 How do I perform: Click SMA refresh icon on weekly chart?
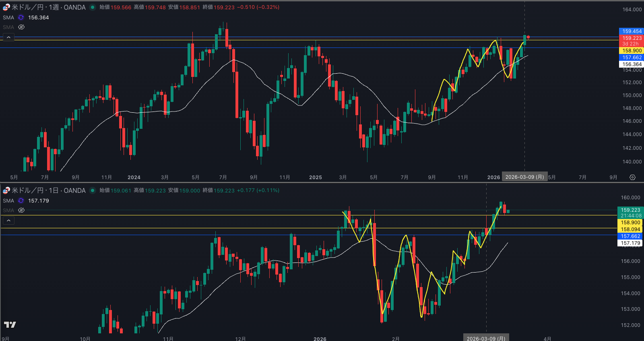(21, 18)
